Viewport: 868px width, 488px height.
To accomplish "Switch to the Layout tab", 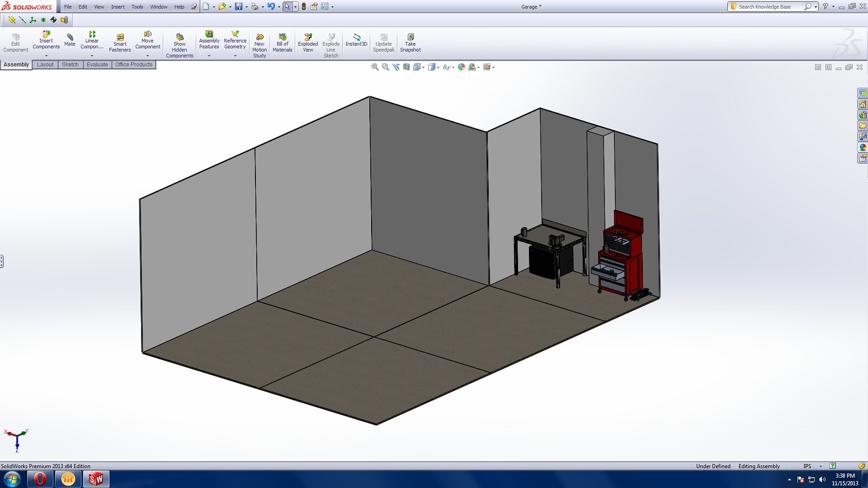I will (x=45, y=65).
